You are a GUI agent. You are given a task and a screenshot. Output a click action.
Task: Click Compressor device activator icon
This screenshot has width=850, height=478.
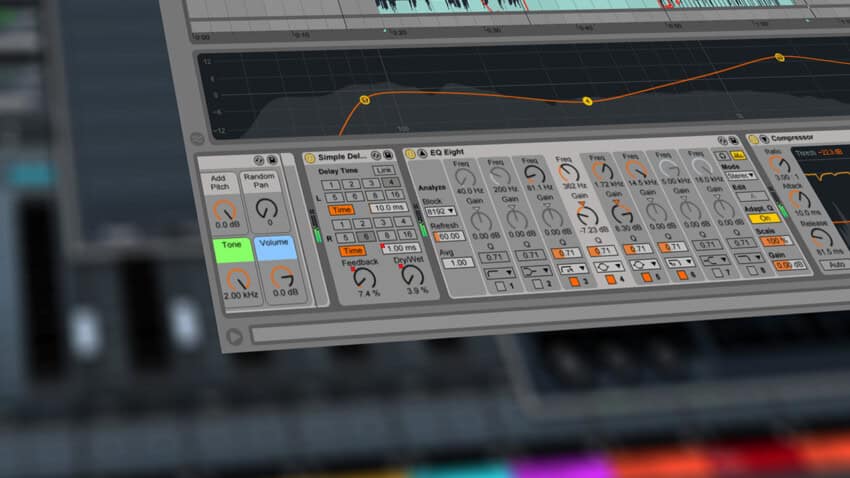click(x=753, y=139)
